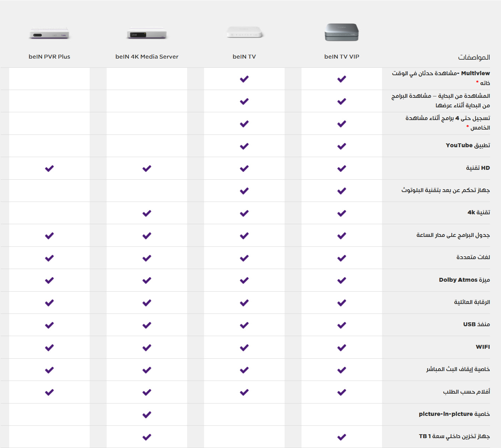Click the white beIN TV device image
This screenshot has width=501, height=448.
point(244,32)
